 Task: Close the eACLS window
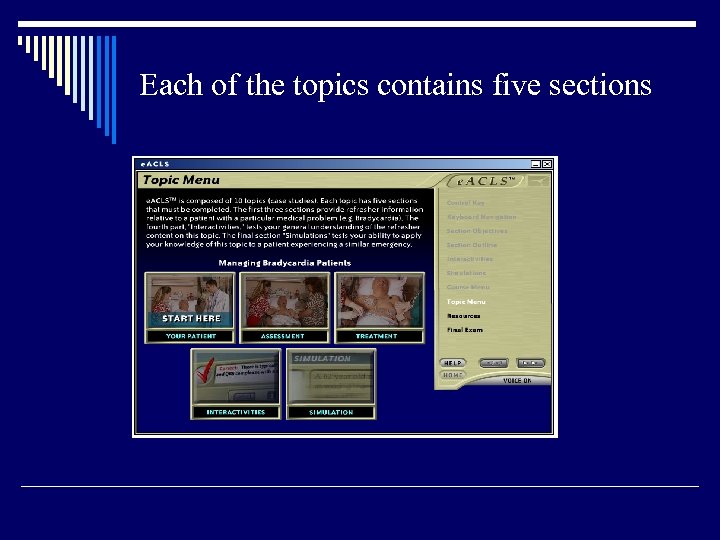pos(547,164)
